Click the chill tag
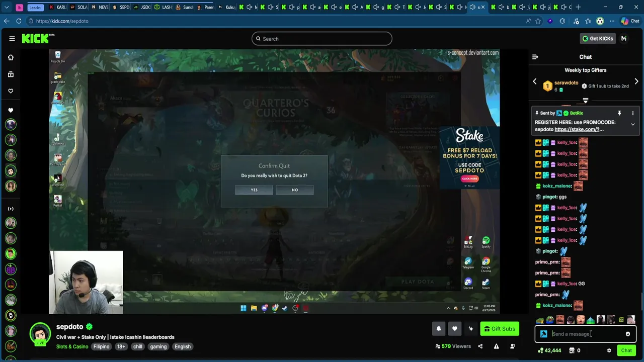644x362 pixels. [x=138, y=346]
